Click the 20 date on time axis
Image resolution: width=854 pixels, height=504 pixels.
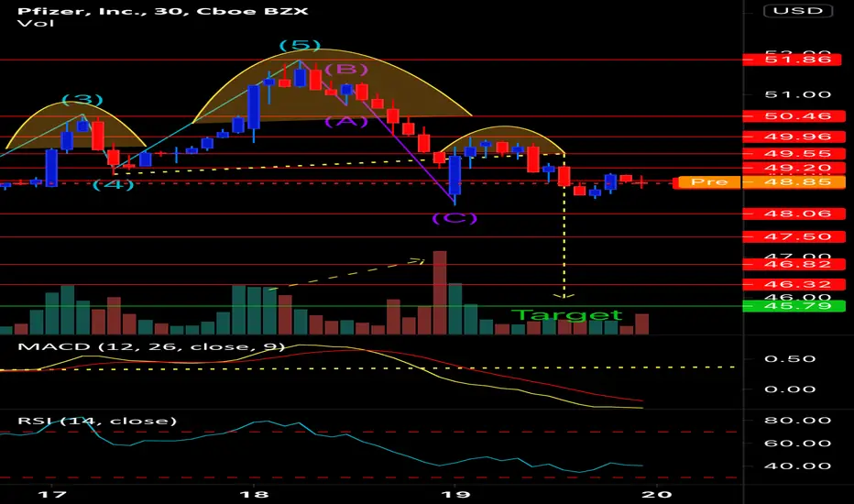tap(657, 494)
